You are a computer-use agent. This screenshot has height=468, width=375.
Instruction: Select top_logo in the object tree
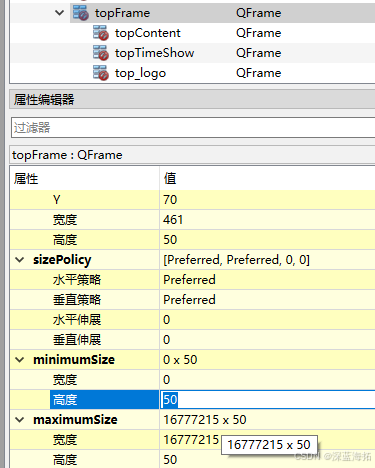tap(140, 73)
